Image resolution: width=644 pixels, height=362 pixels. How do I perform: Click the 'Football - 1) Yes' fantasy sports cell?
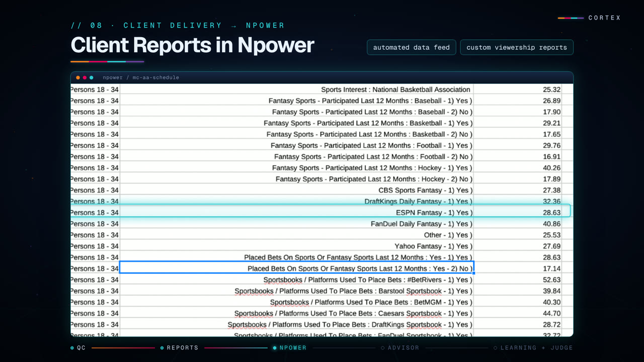[297, 145]
